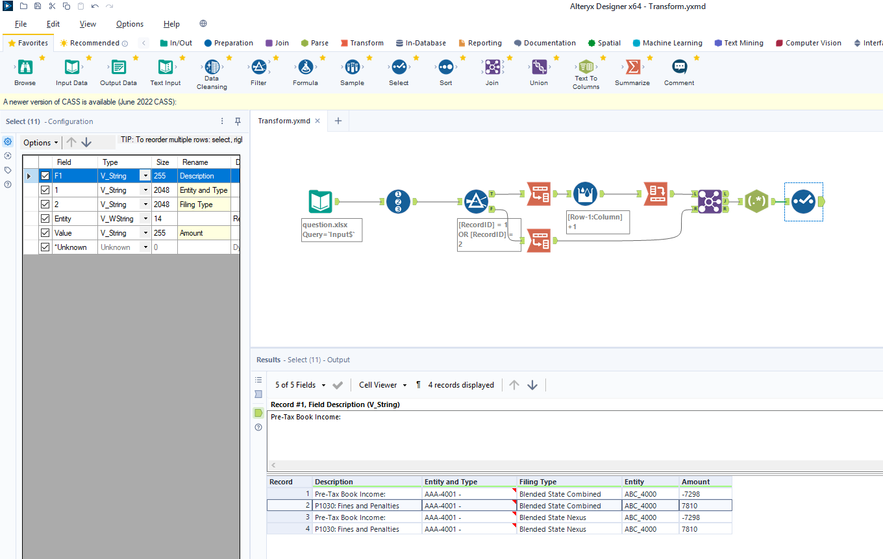Go to previous record in results
Screen dimensions: 883x559
514,385
